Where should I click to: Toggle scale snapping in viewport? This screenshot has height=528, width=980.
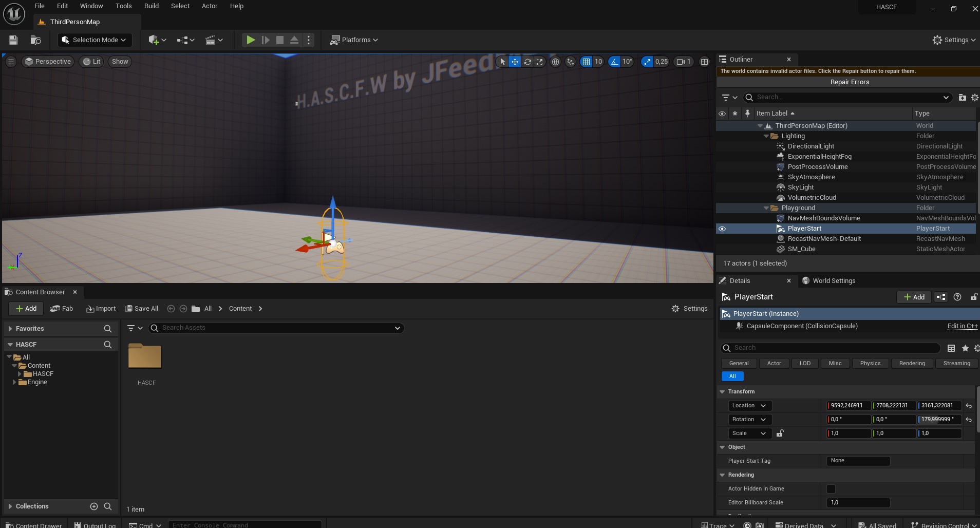[647, 62]
